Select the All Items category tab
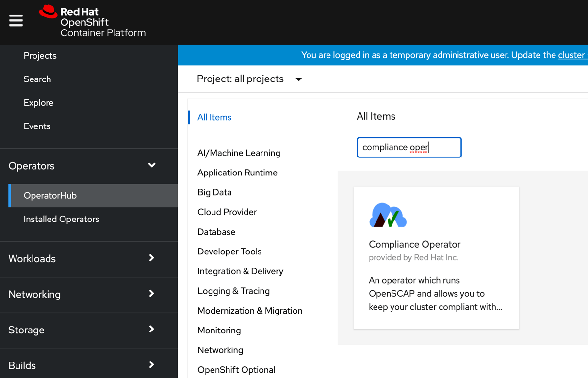The image size is (588, 378). click(x=214, y=117)
